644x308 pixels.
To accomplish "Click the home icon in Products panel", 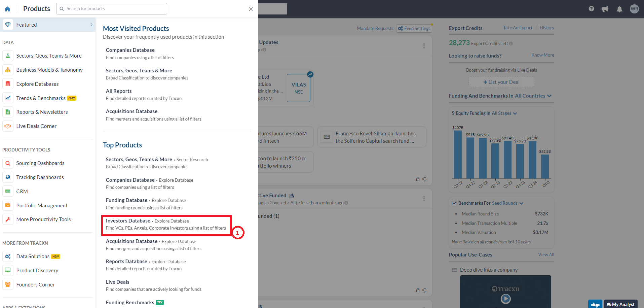I will tap(7, 9).
